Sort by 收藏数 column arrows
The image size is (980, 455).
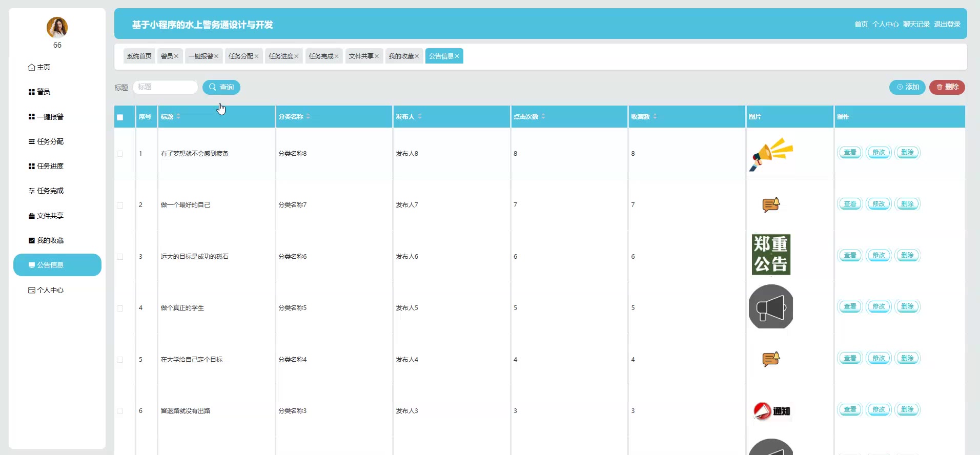(x=655, y=117)
